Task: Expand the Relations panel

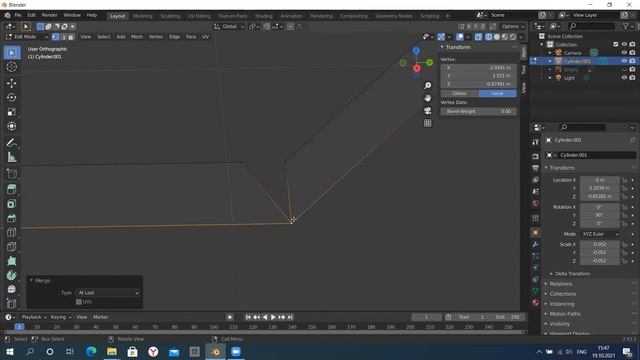Action: tap(560, 284)
